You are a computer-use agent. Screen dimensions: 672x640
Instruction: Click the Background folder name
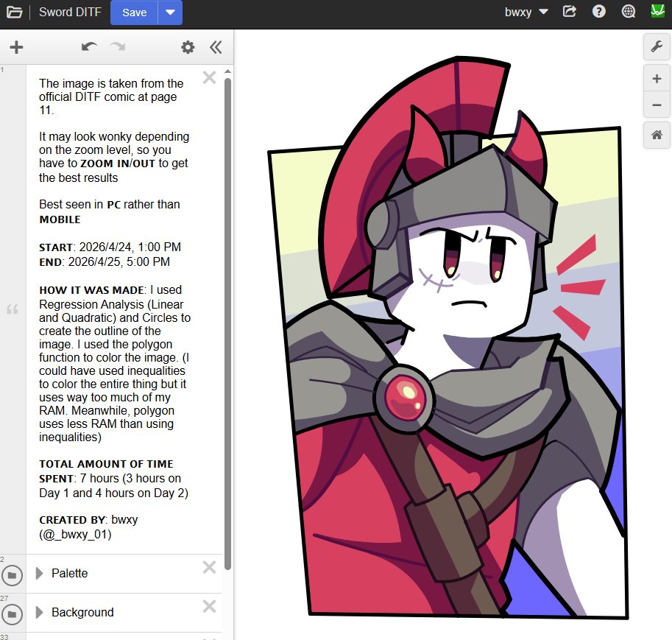[x=82, y=612]
